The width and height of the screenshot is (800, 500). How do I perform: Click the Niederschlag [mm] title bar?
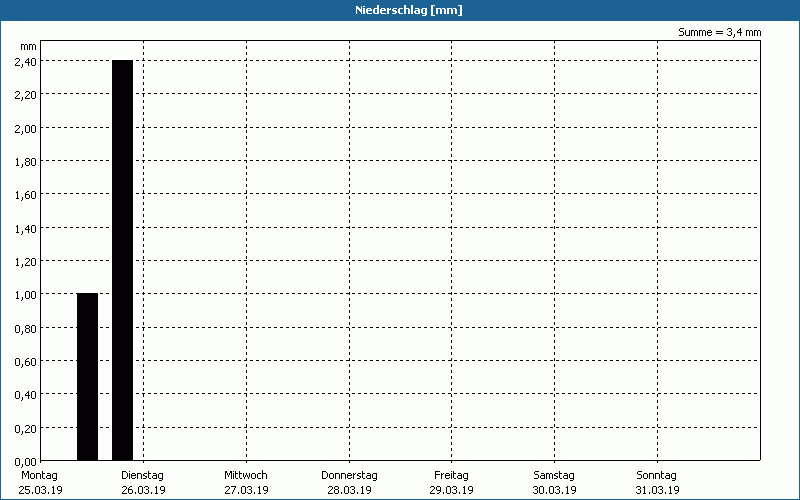(x=400, y=10)
